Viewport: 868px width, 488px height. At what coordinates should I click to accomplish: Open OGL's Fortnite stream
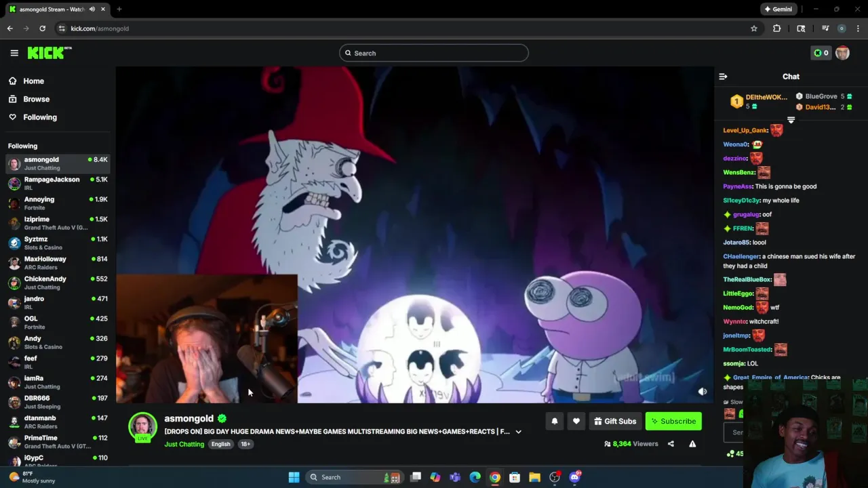pos(58,323)
